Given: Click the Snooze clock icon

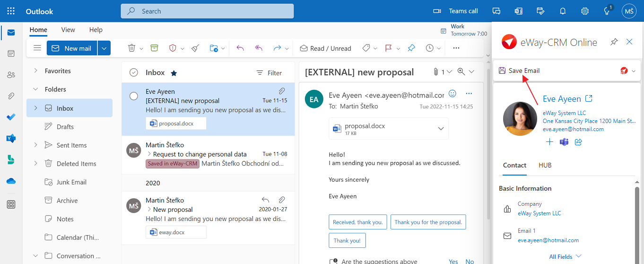Looking at the screenshot, I should [429, 48].
